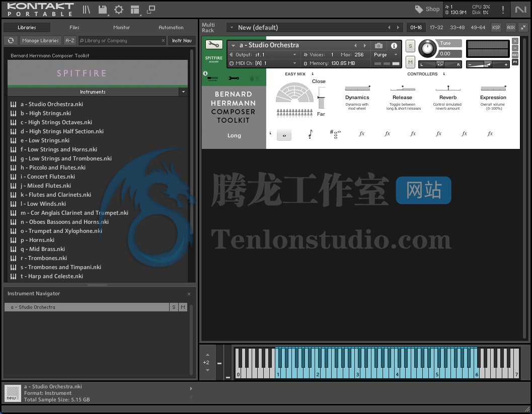Mute the Studio Orchestra instrument
Viewport: 532px width, 414px height.
[410, 62]
